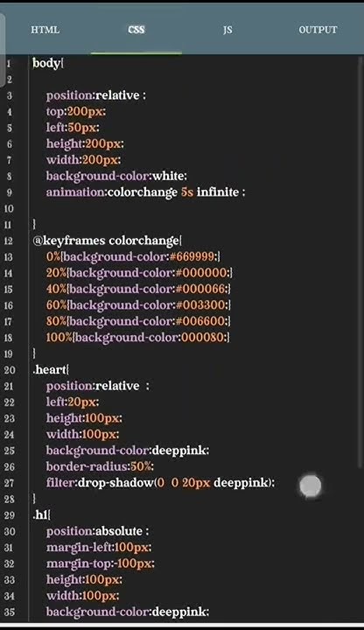The height and width of the screenshot is (630, 364).
Task: Click the vertical scrollbar on the right edge
Action: click(360, 261)
